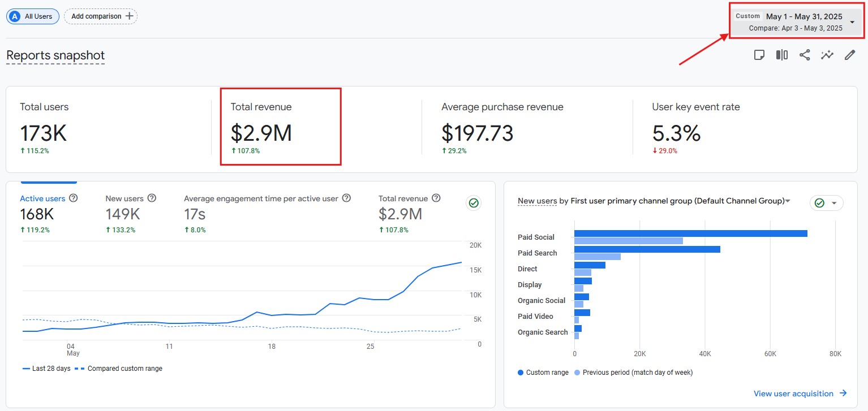This screenshot has width=868, height=411.
Task: Expand First user primary channel group dropdown
Action: 788,201
